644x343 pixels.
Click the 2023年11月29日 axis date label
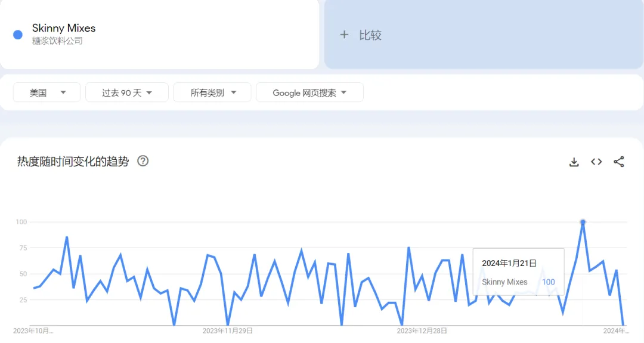click(x=228, y=330)
